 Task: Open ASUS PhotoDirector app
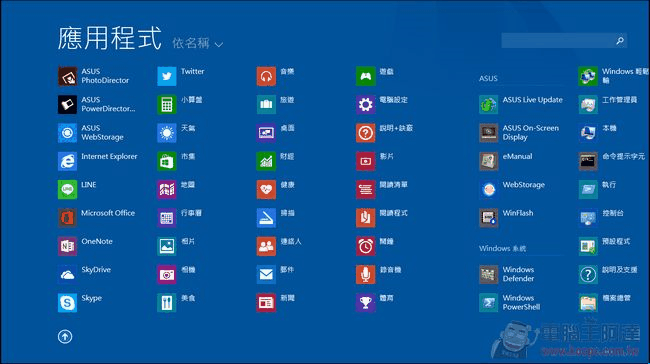[94, 76]
